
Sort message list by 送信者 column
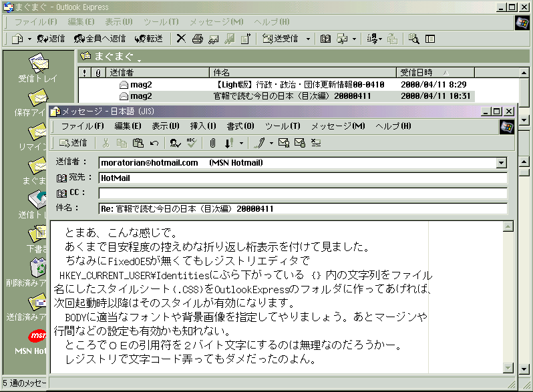[158, 72]
